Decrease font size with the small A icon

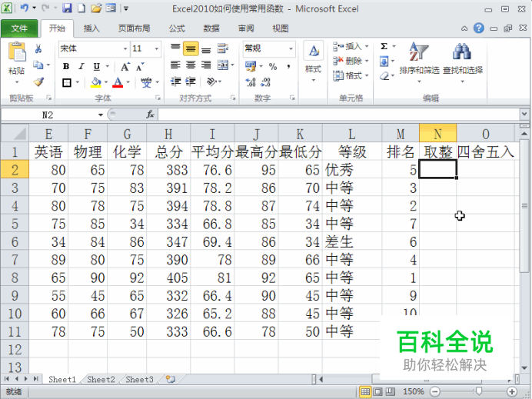point(139,67)
